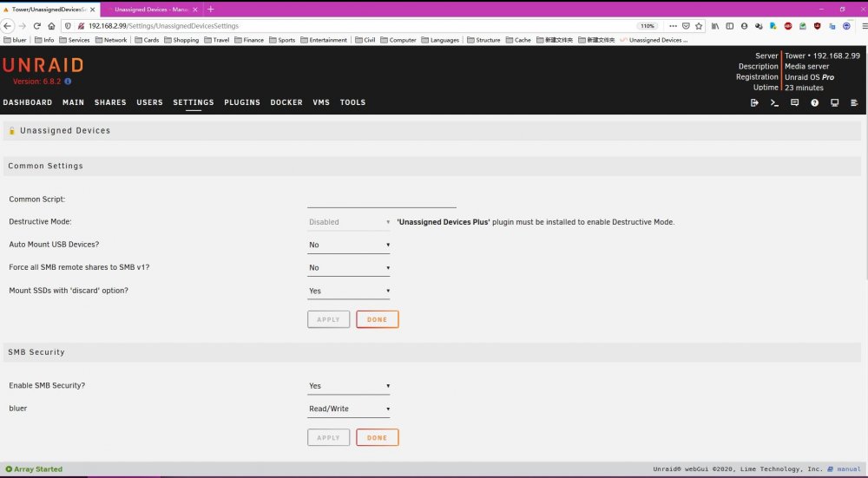Open the Tools menu

[352, 102]
